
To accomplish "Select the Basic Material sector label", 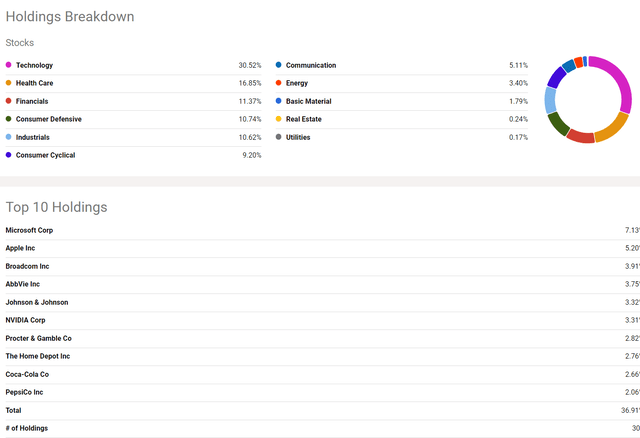I will coord(309,101).
